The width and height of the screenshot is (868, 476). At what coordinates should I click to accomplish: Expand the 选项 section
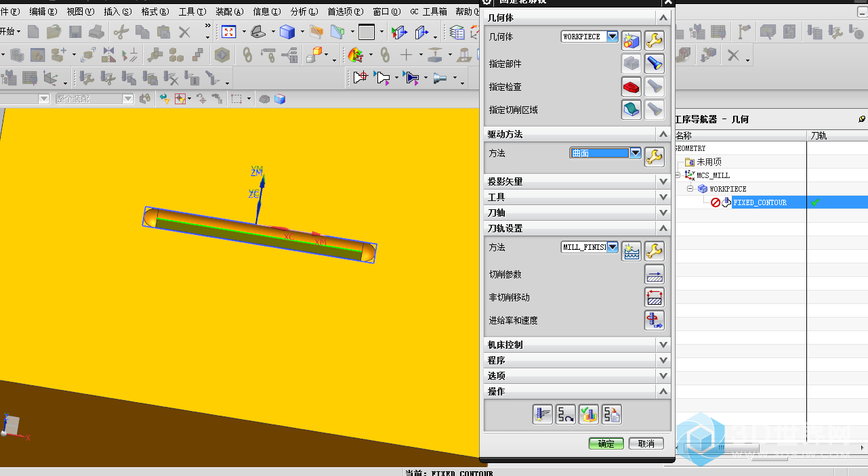663,376
